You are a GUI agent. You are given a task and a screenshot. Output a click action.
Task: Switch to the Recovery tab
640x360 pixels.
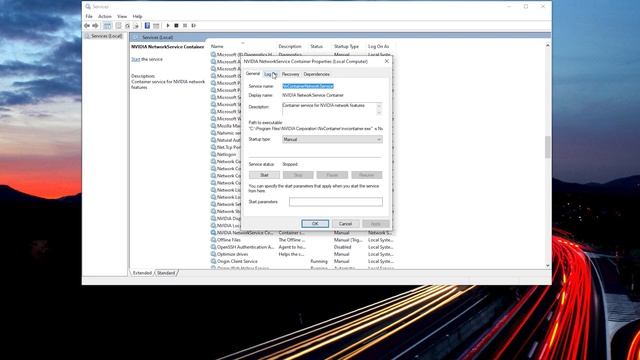pos(291,74)
